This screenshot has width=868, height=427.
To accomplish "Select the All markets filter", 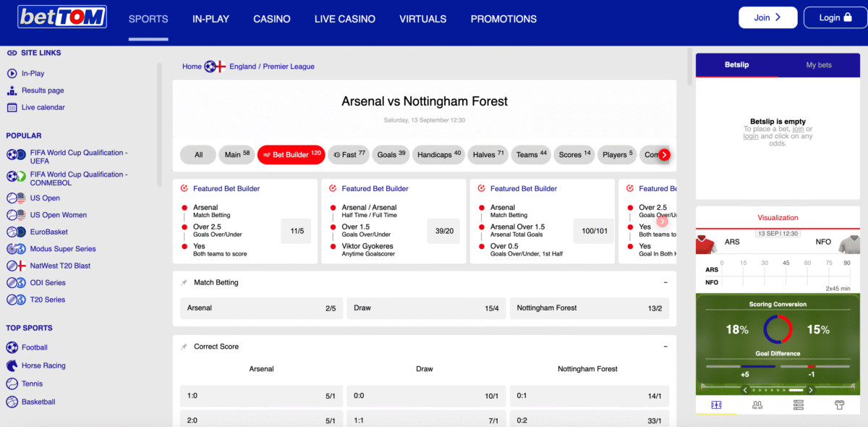I will point(199,155).
